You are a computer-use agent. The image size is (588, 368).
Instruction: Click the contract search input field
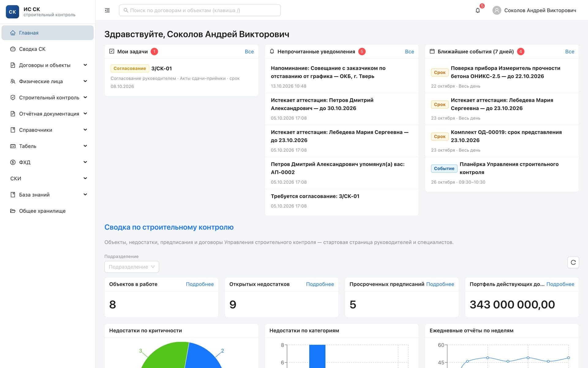click(x=200, y=10)
